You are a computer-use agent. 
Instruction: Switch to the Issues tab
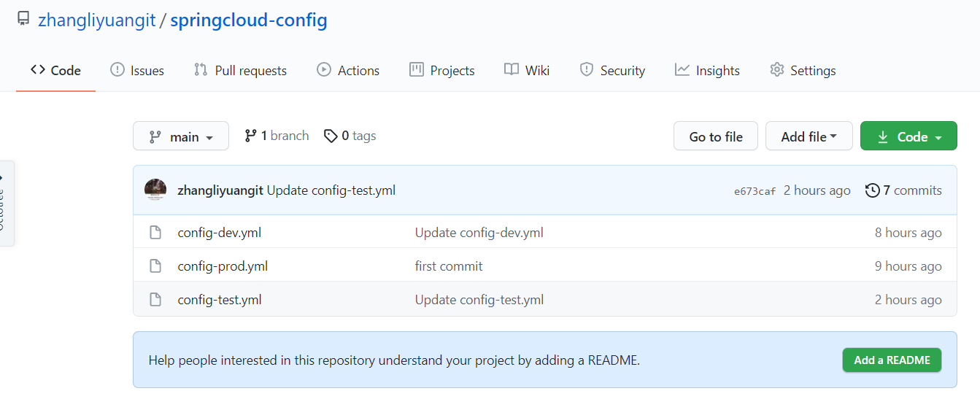[x=137, y=70]
